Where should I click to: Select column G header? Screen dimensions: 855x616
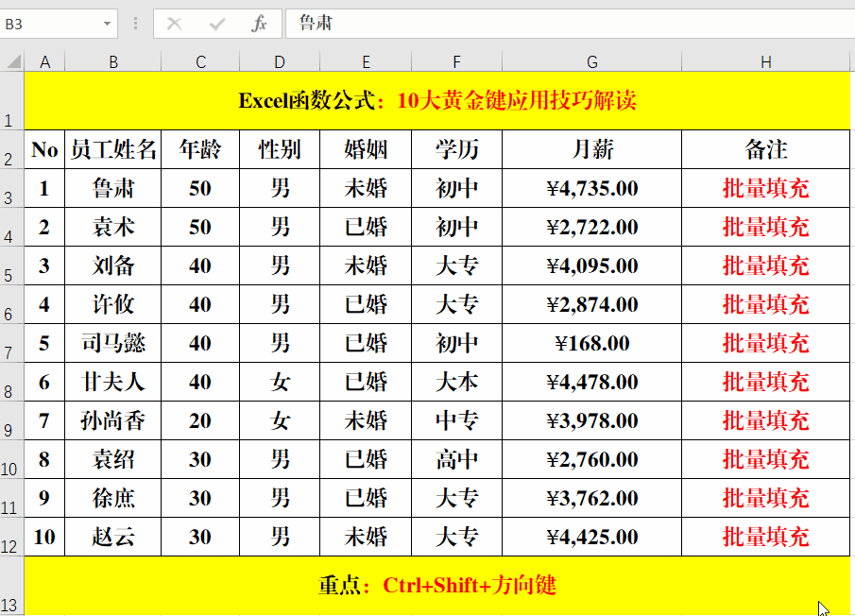pos(591,61)
